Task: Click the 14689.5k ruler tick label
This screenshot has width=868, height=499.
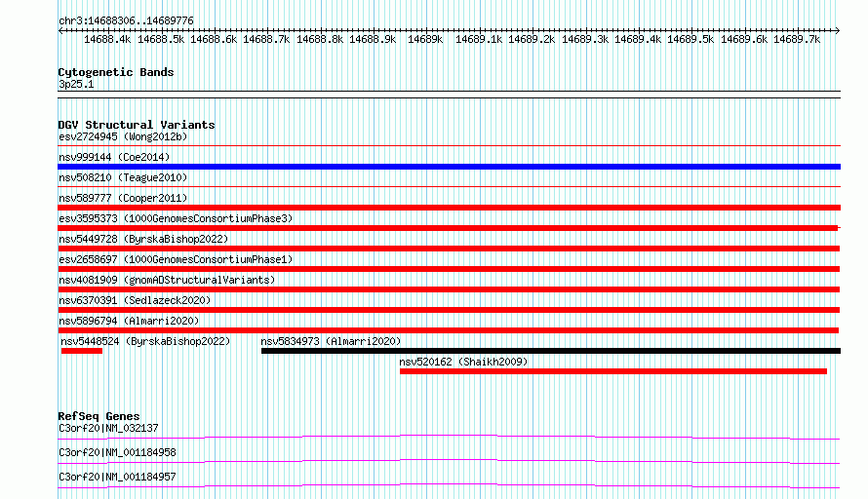Action: click(x=690, y=39)
